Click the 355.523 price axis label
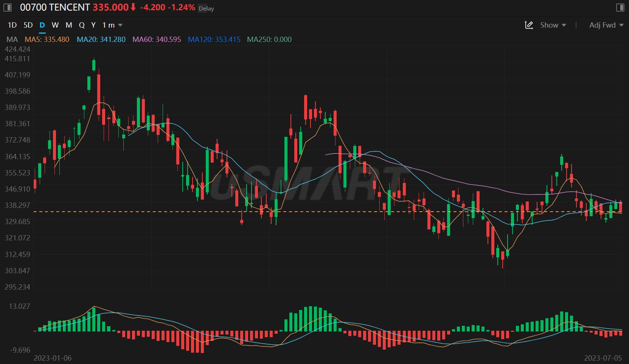Viewport: 629px width, 364px height. (17, 173)
